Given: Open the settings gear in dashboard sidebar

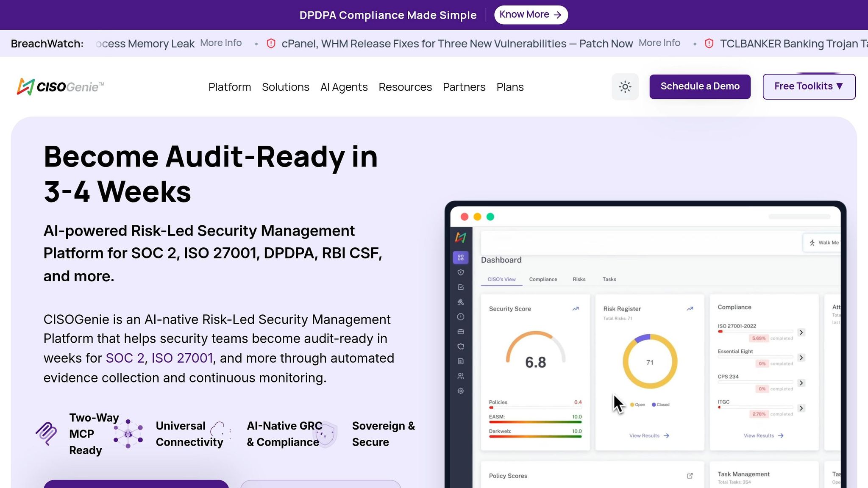Looking at the screenshot, I should [461, 391].
